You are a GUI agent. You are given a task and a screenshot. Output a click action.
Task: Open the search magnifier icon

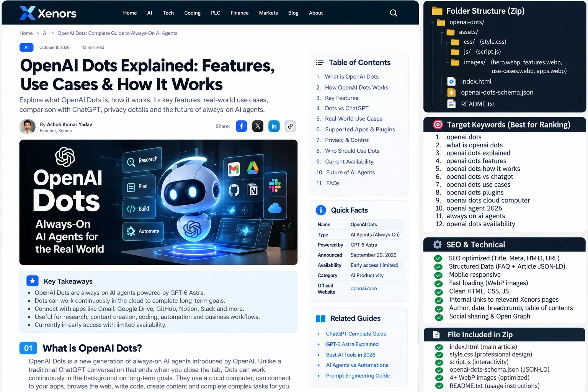coord(394,13)
